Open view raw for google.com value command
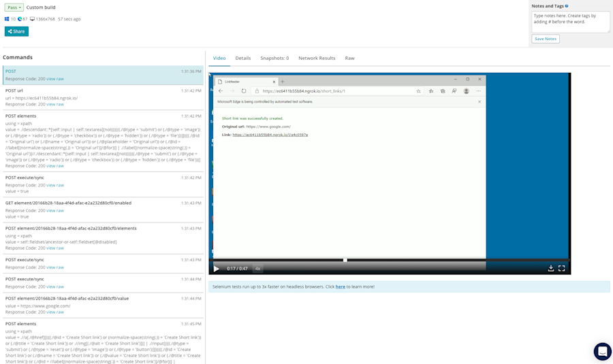 (x=55, y=312)
